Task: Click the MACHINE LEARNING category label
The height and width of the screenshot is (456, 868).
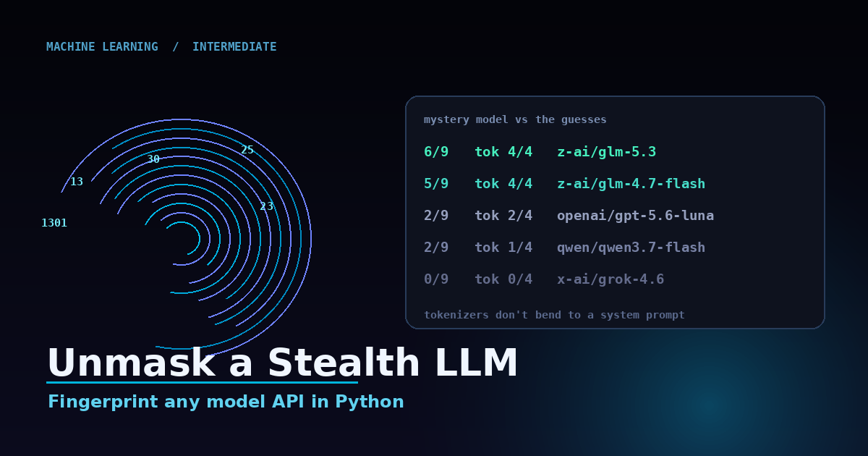Action: [102, 47]
